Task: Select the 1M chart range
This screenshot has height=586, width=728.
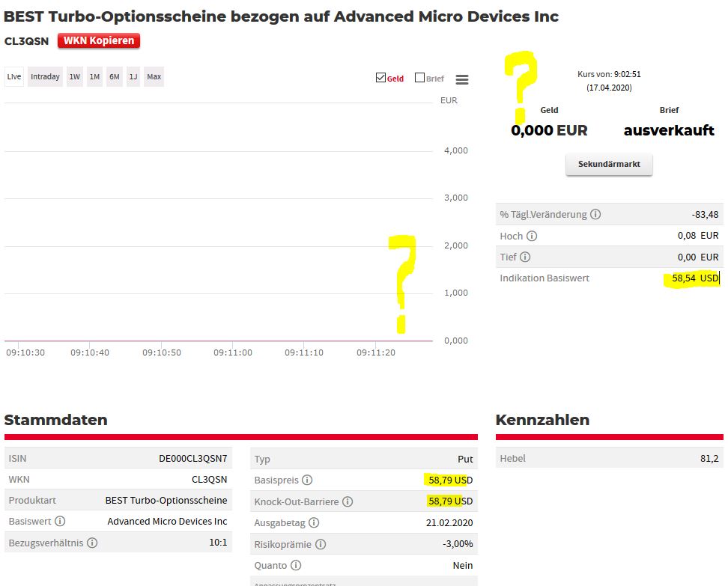Action: click(x=94, y=76)
